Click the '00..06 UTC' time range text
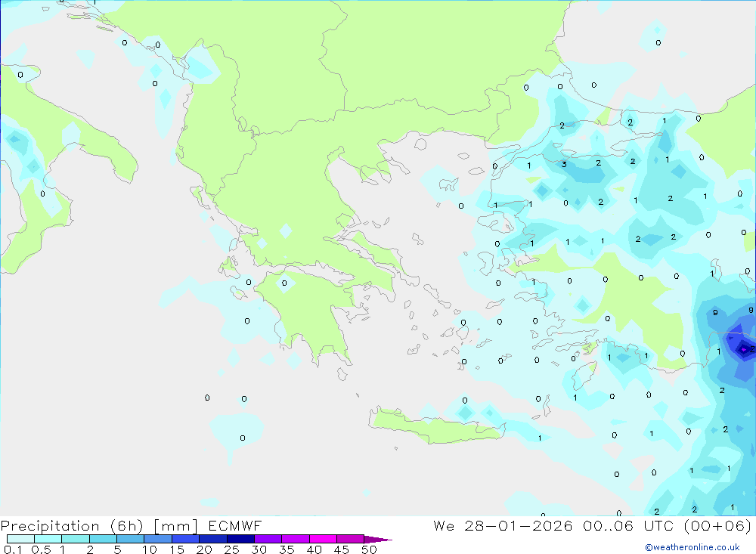Image resolution: width=756 pixels, height=554 pixels. click(627, 525)
